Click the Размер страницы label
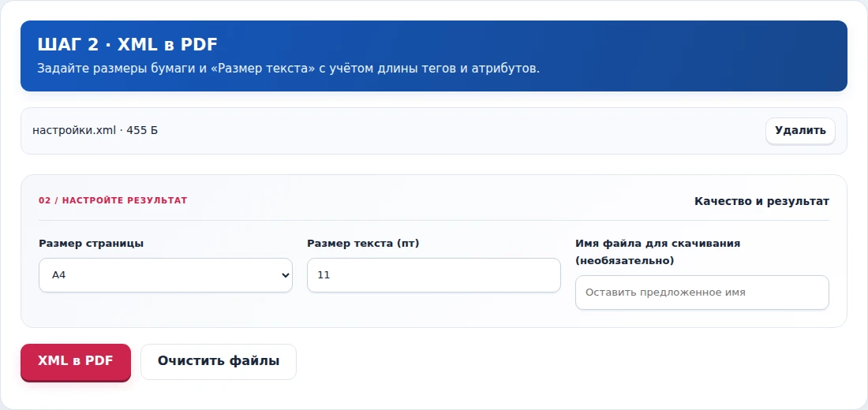Screen dimensions: 868x410 coord(91,244)
